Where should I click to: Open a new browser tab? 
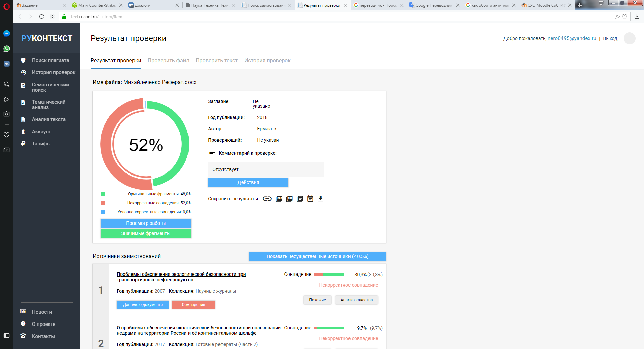[580, 5]
